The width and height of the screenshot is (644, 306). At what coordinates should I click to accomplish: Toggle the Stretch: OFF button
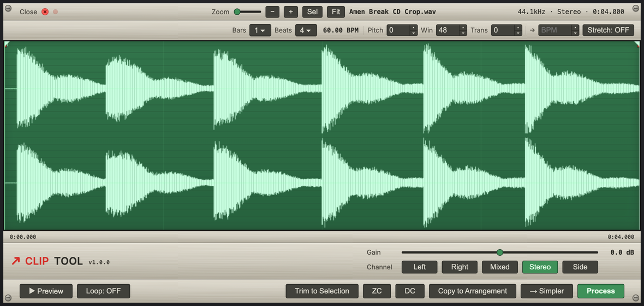pos(608,30)
